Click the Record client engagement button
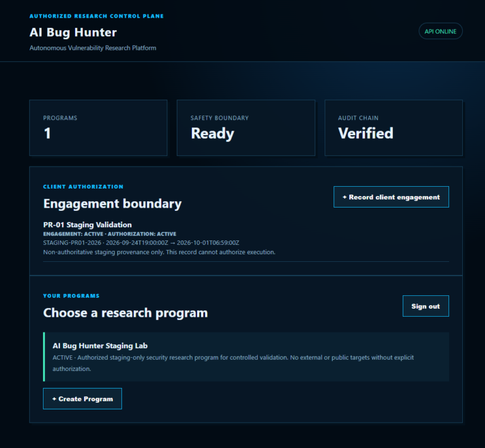This screenshot has width=485, height=448. pos(391,197)
